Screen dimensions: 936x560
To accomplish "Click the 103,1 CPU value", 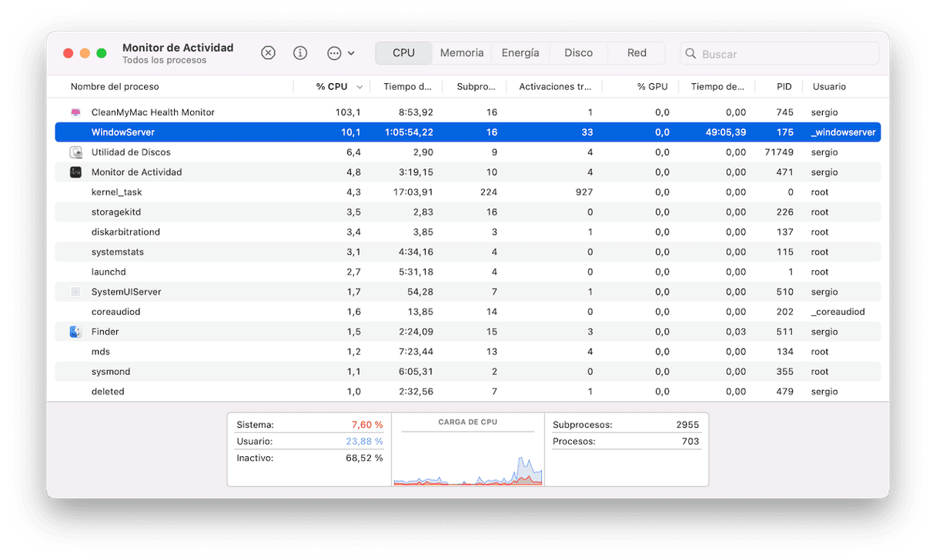I will tap(348, 112).
